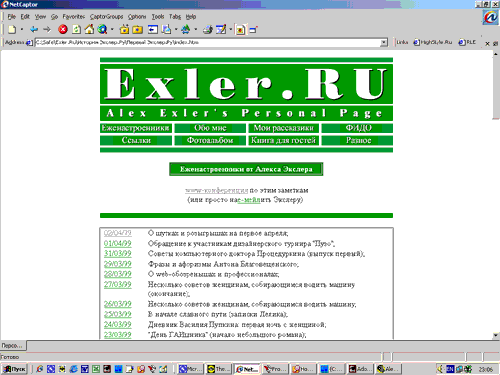Open the Tabs menu

pos(175,17)
